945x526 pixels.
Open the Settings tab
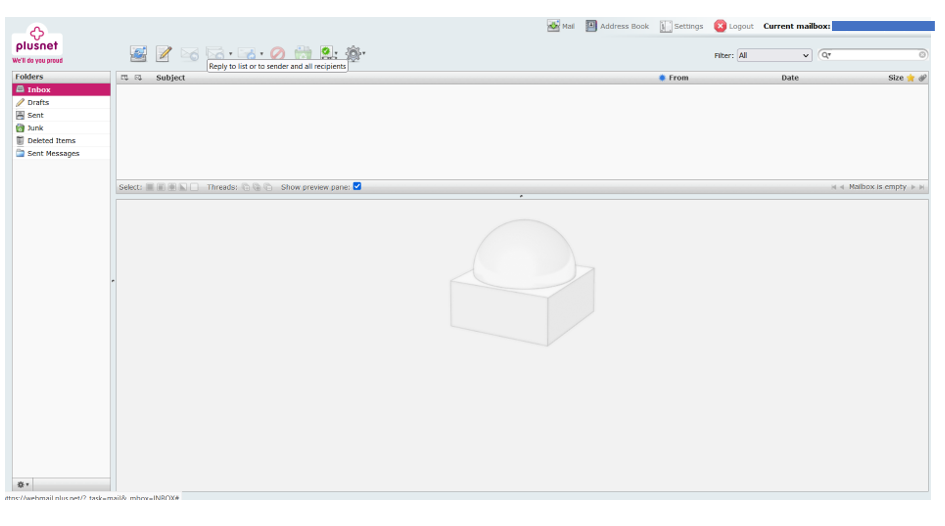coord(681,26)
